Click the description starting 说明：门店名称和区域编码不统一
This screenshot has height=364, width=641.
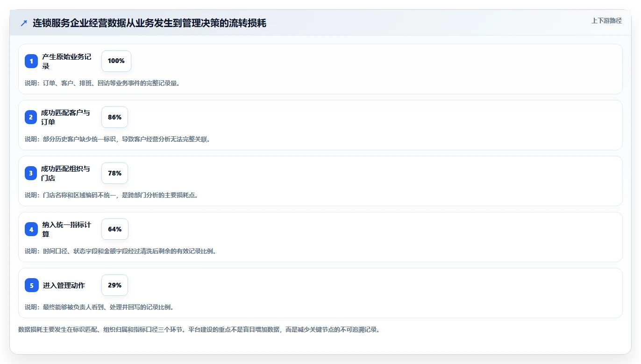112,195
